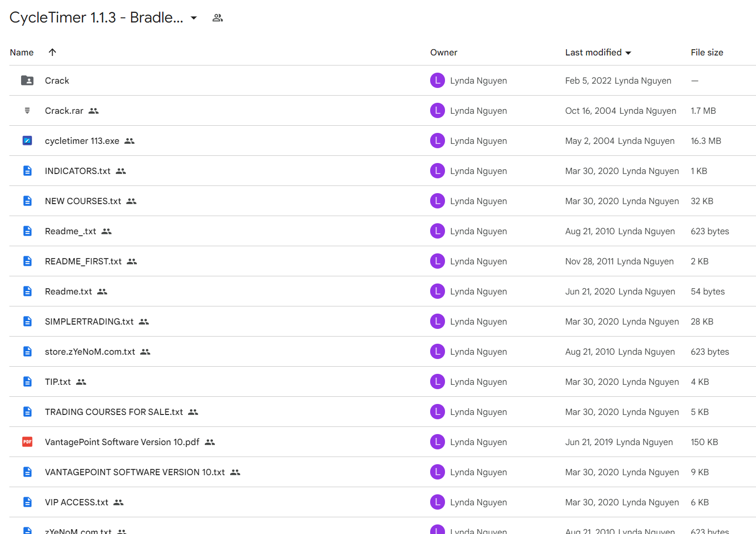Click the cycletimer 113.exe file icon

point(27,141)
